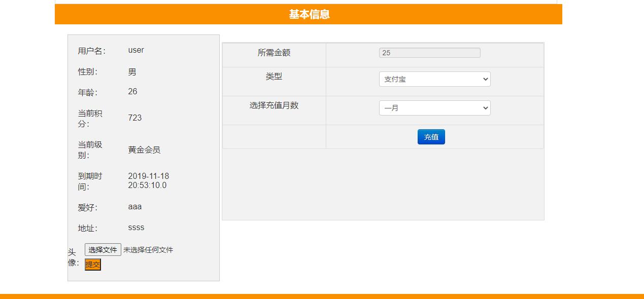This screenshot has height=299, width=644.
Task: Click the 当前积分 points value 723
Action: 134,118
